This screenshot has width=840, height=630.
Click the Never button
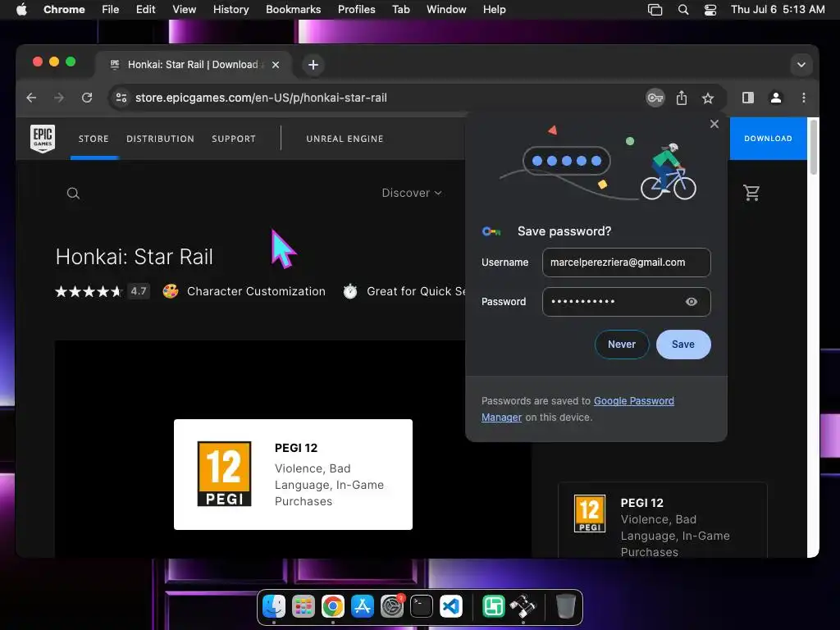tap(622, 345)
